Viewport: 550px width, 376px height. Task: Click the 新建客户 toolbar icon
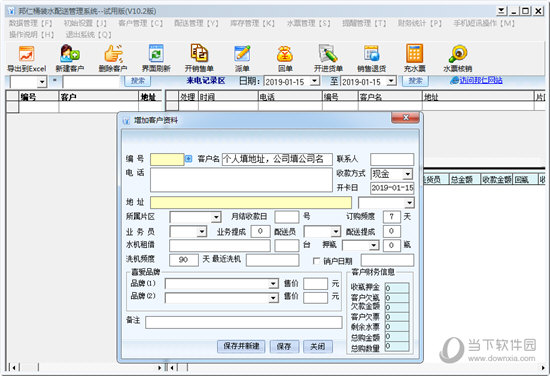69,58
